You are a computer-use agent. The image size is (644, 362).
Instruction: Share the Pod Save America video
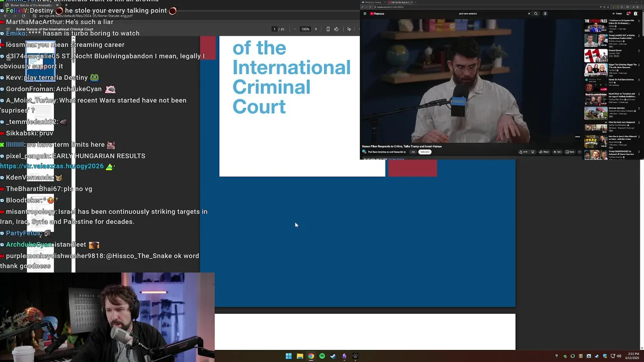pos(544,152)
